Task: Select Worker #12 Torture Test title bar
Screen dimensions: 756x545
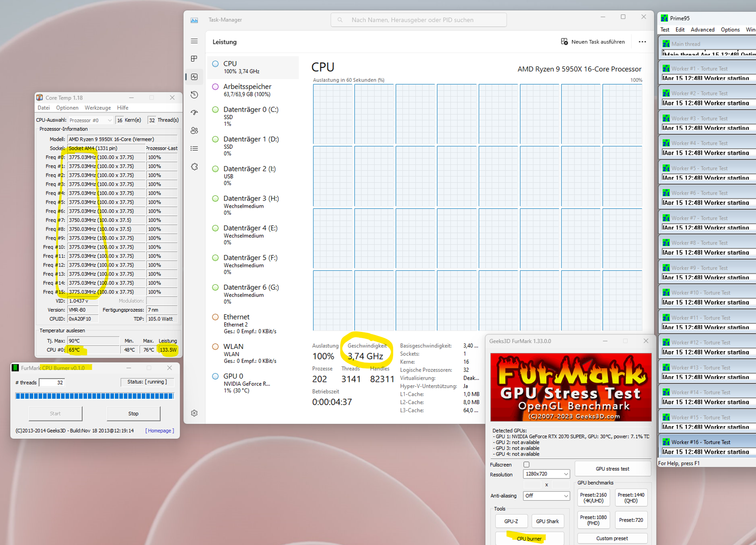Action: tap(708, 342)
